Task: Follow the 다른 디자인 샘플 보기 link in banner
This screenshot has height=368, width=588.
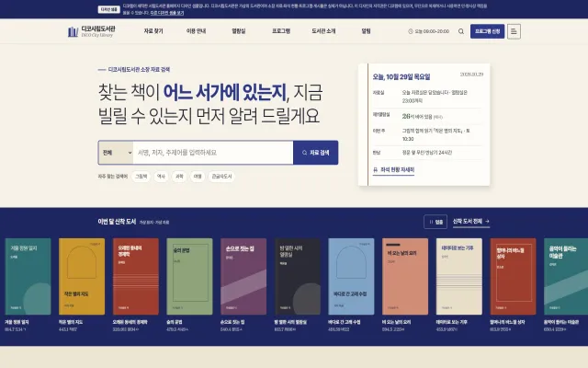Action: [167, 13]
